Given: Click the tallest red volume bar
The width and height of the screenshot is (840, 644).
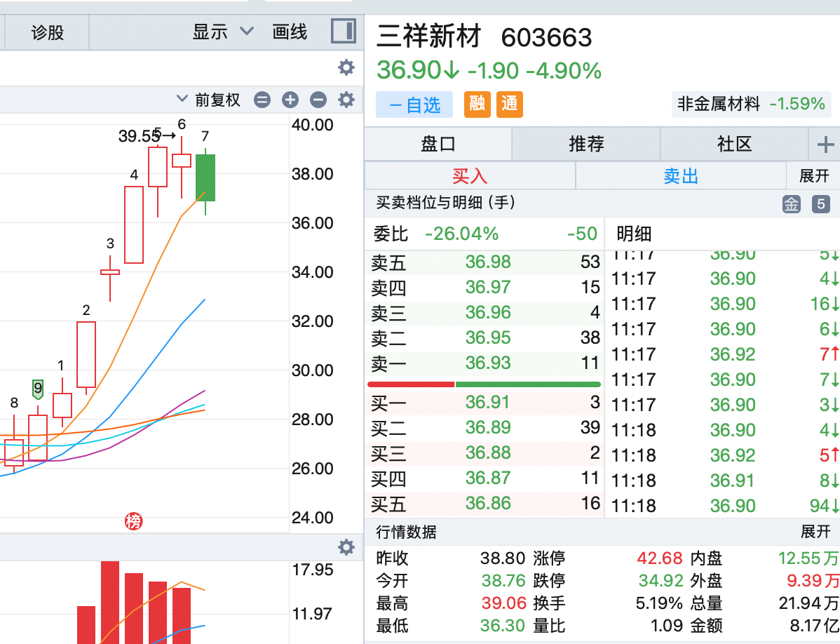Looking at the screenshot, I should click(x=110, y=602).
